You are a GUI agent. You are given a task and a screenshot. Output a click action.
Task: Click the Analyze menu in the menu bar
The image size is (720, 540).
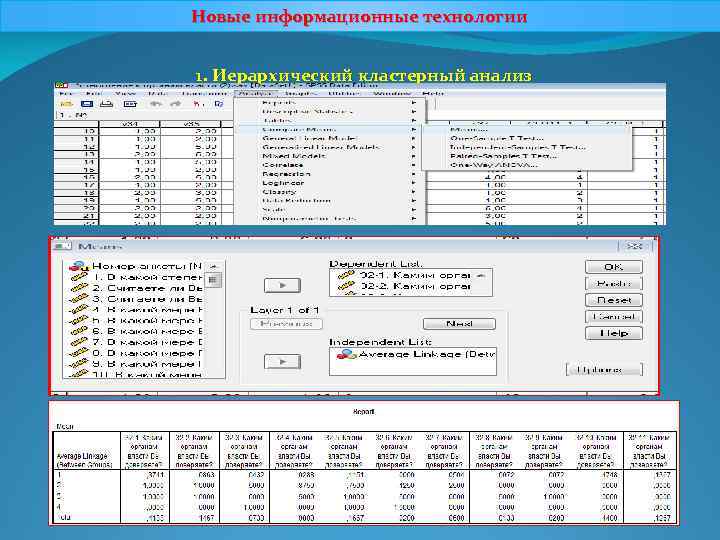256,93
